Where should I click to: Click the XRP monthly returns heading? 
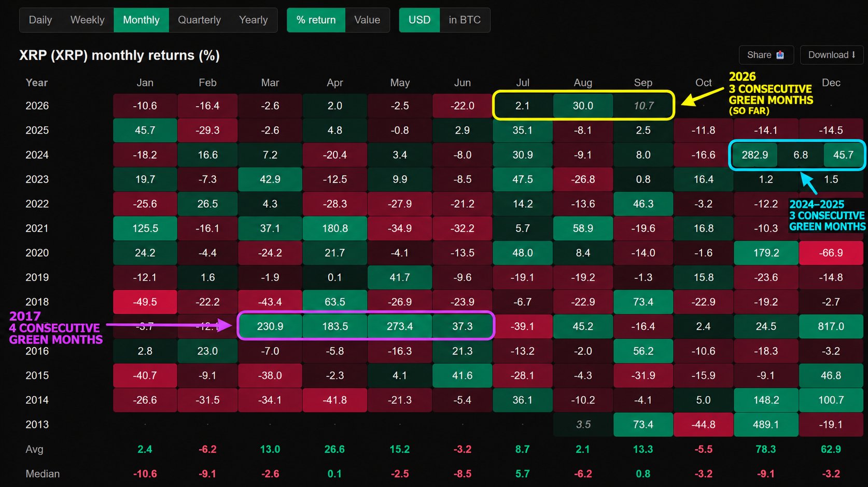coord(119,55)
